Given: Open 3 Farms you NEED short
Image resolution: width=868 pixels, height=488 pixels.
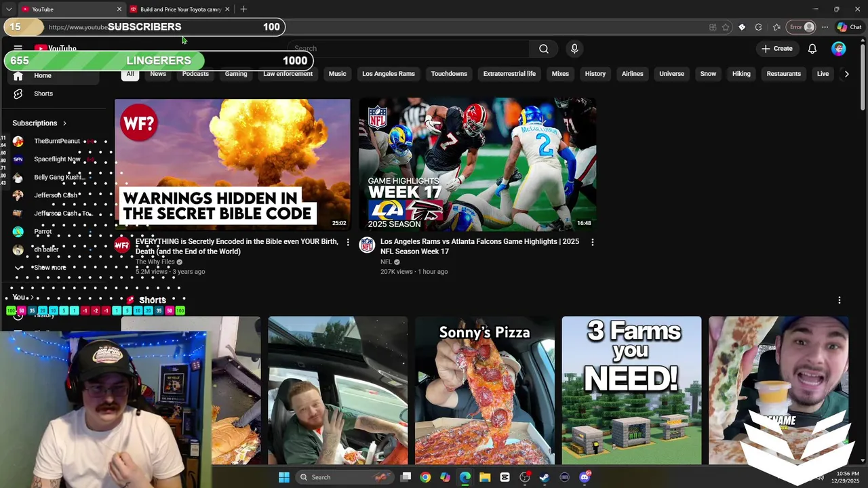Looking at the screenshot, I should [x=631, y=390].
